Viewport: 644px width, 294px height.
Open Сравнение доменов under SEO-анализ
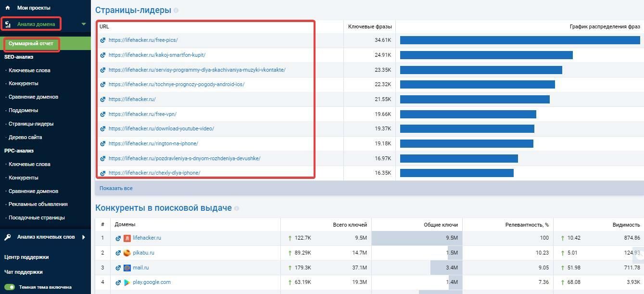click(33, 97)
